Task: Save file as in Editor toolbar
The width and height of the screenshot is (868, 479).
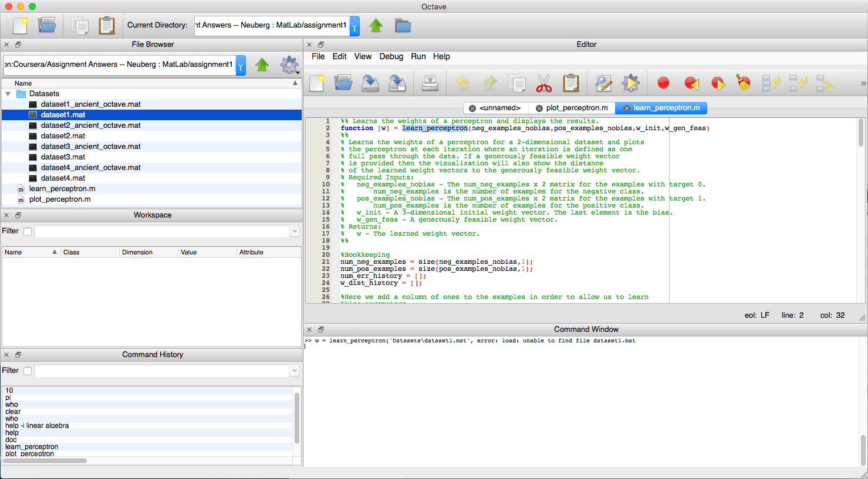Action: (x=397, y=83)
